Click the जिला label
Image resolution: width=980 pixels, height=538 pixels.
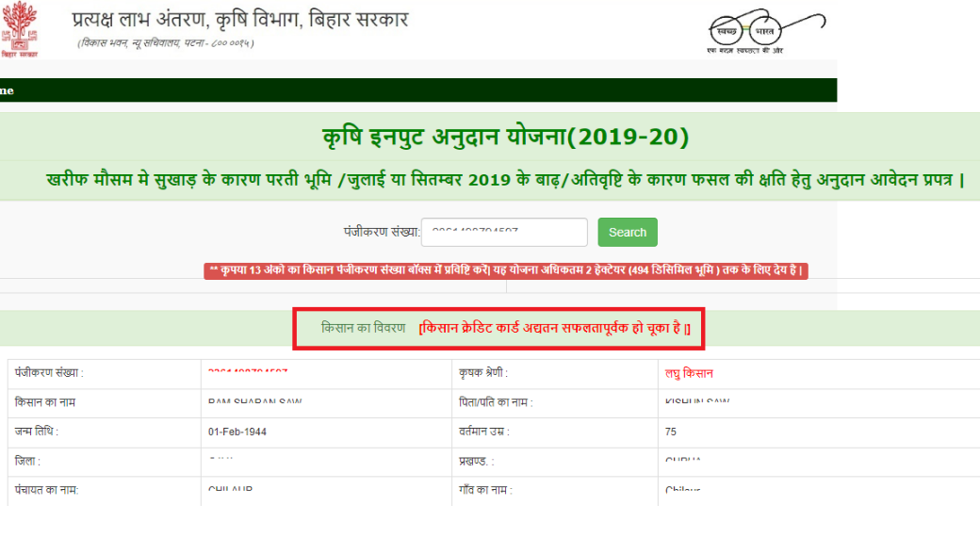pyautogui.click(x=27, y=461)
